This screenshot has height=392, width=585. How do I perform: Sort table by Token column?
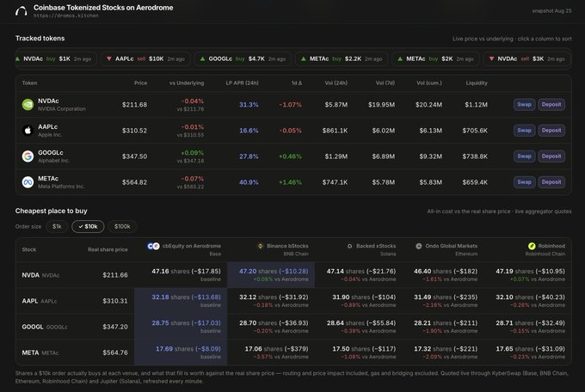point(29,83)
